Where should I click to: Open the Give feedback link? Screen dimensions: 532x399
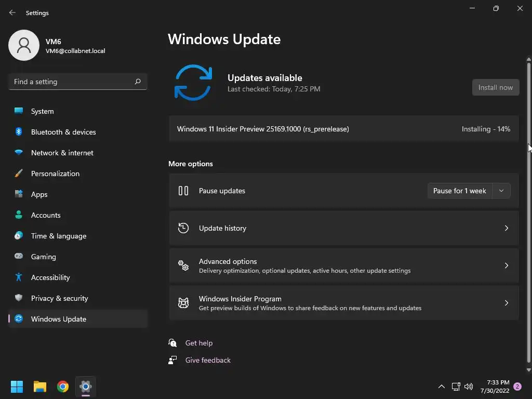[208, 360]
